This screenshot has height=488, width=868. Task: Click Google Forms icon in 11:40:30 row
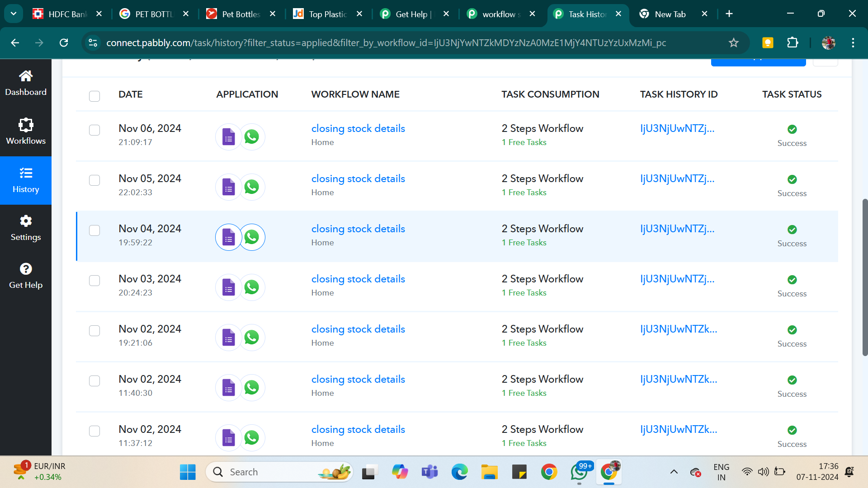point(228,388)
